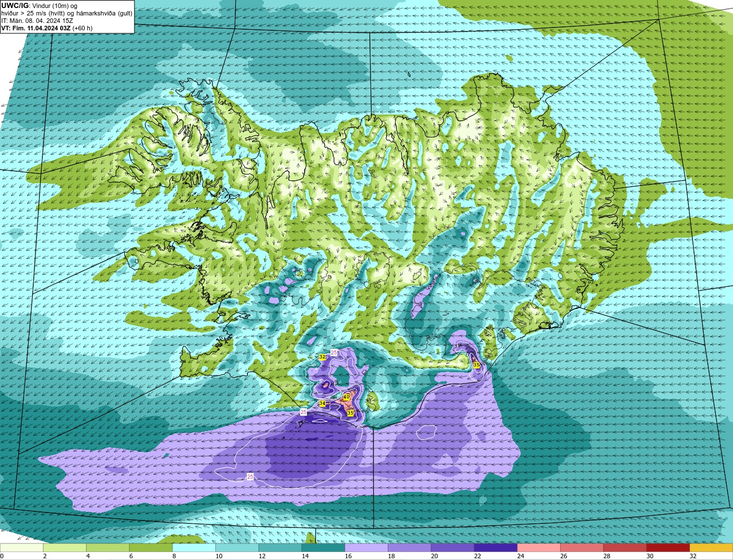733x560 pixels.
Task: Click the yellow 35 label in the eastern gust area
Action: coord(476,364)
